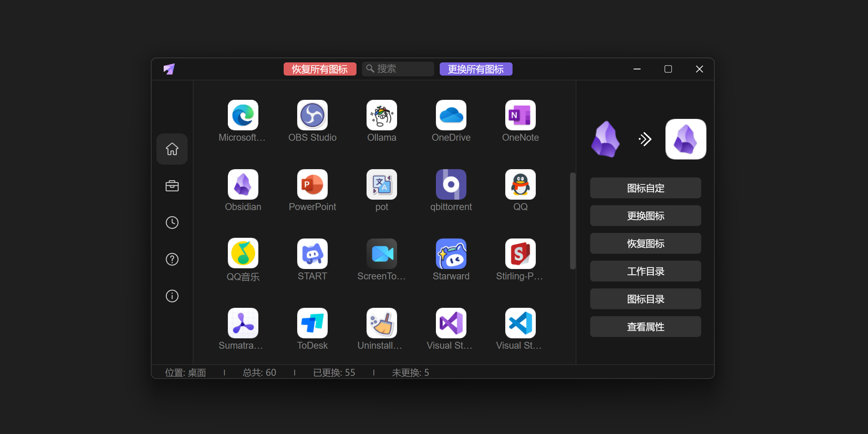Select the qbittorrent icon
The image size is (868, 434).
(451, 184)
